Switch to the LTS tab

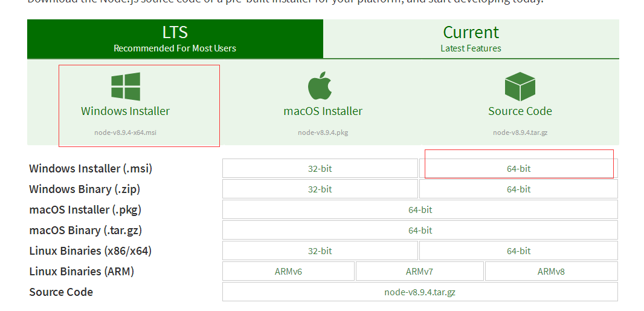[x=175, y=39]
